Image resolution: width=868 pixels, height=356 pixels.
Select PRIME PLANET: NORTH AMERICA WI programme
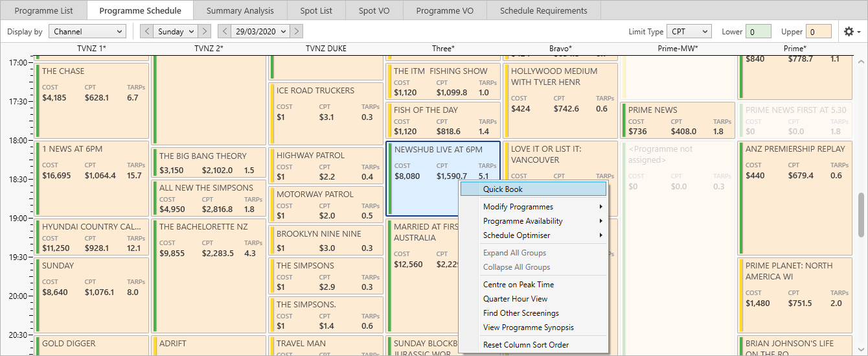pyautogui.click(x=795, y=295)
